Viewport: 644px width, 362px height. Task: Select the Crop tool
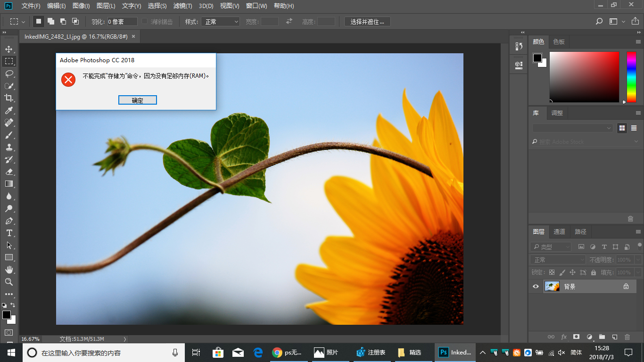pos(8,98)
